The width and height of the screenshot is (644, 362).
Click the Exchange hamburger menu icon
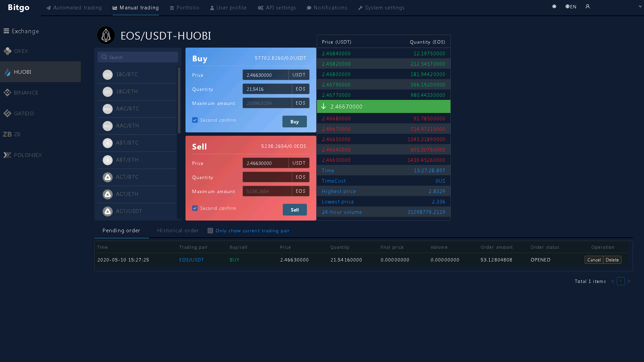pos(6,31)
